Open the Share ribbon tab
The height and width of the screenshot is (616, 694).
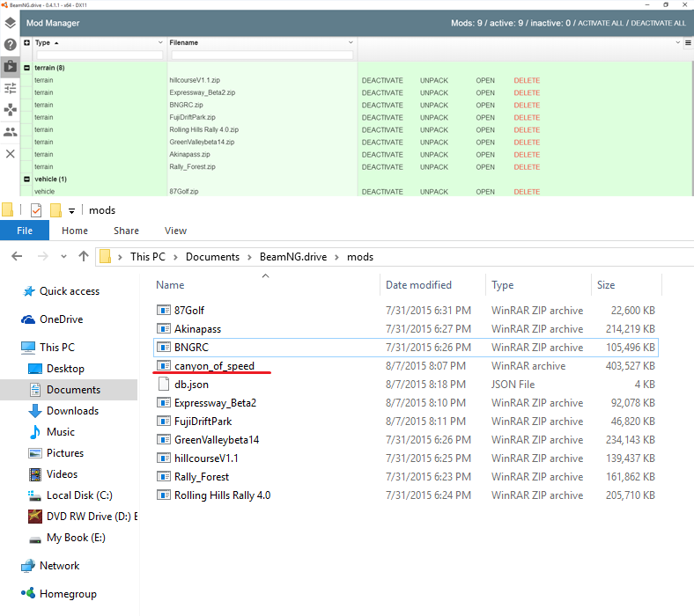[126, 231]
